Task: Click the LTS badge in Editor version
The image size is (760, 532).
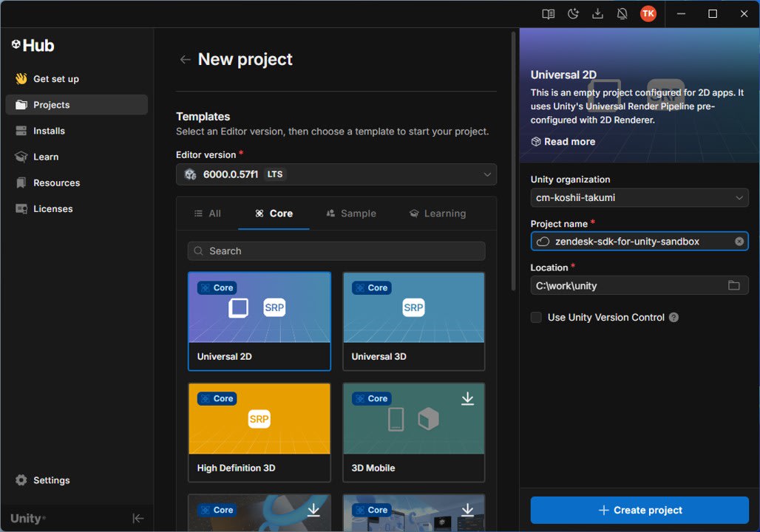Action: 275,174
